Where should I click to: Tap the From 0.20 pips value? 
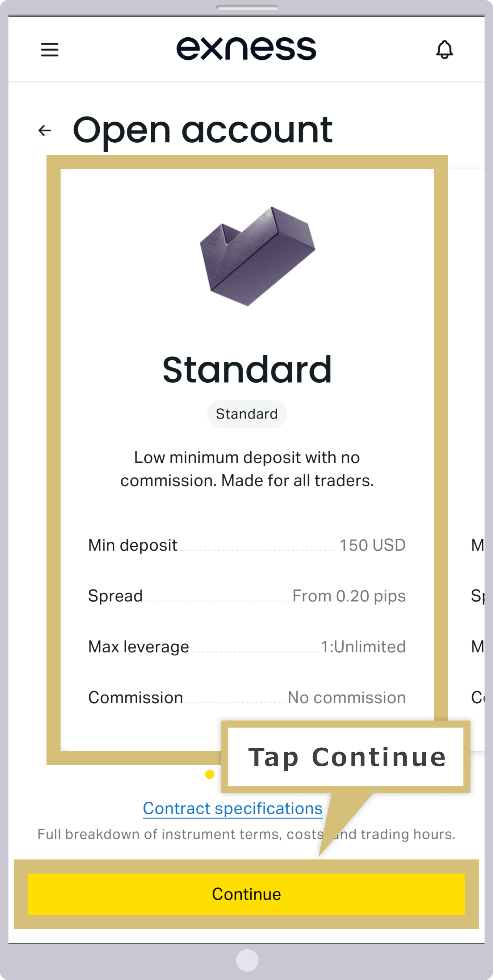[349, 596]
